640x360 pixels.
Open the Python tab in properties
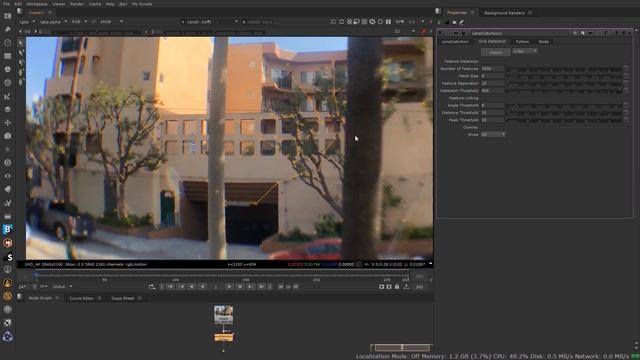point(522,42)
